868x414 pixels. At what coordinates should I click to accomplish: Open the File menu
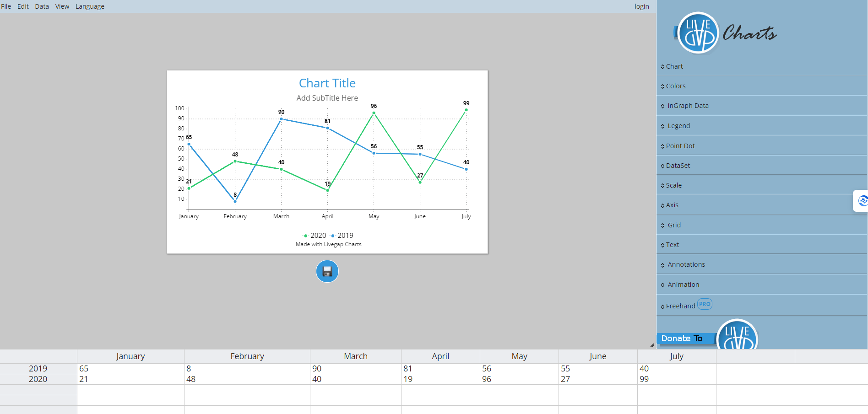[x=6, y=6]
